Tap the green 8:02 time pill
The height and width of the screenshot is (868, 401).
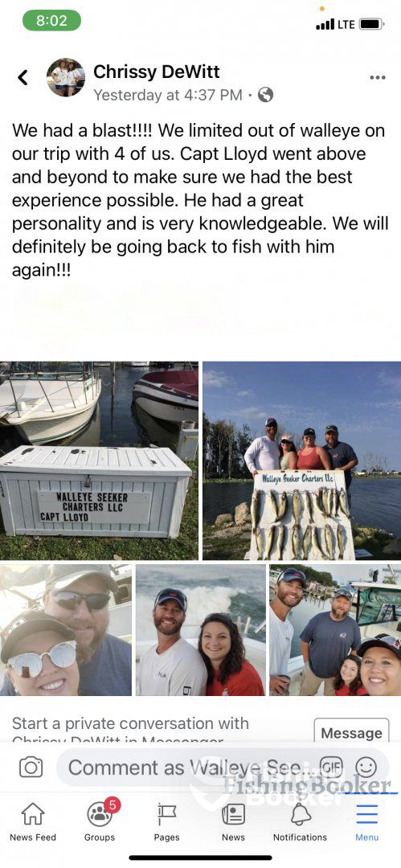[51, 20]
